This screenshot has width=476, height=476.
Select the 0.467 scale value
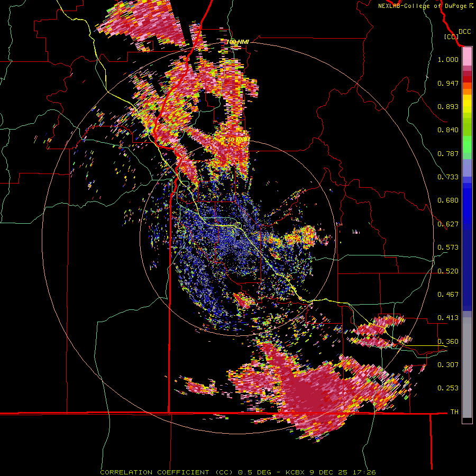click(448, 295)
